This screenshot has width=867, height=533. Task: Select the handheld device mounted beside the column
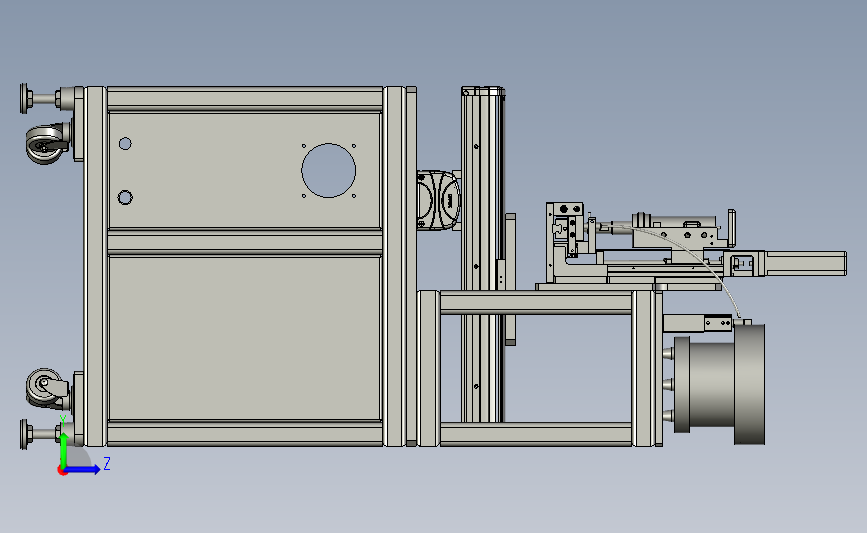[438, 200]
